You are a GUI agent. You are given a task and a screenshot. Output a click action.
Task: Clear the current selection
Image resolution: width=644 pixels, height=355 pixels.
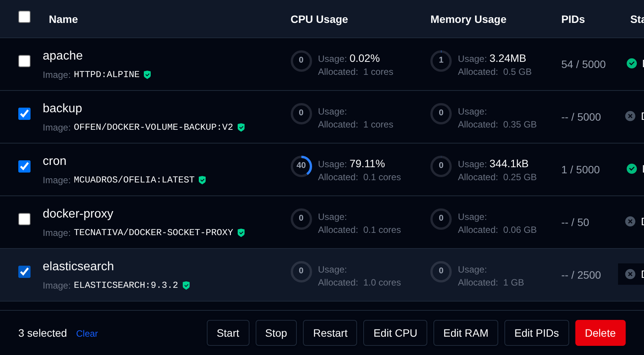pos(87,334)
